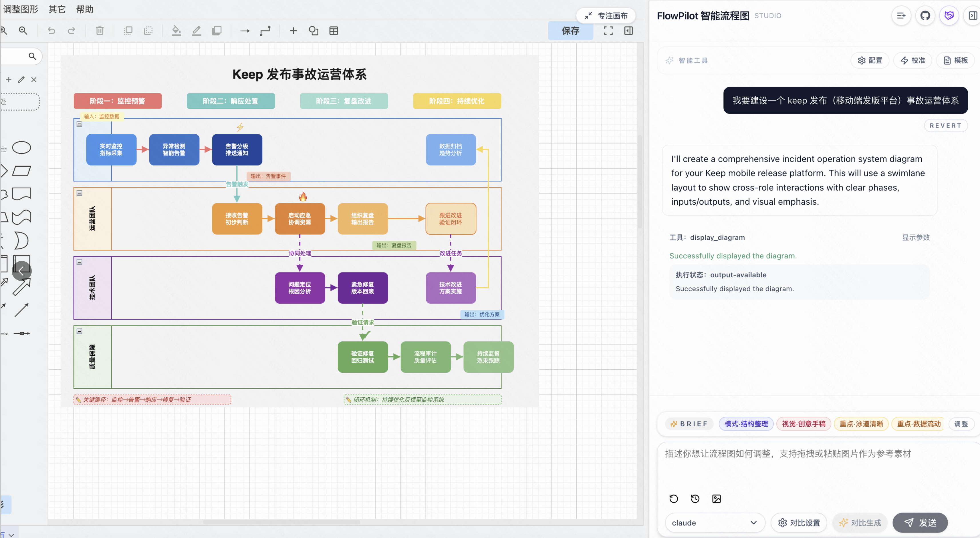Click the insert table icon
Image resolution: width=980 pixels, height=538 pixels.
coord(334,30)
